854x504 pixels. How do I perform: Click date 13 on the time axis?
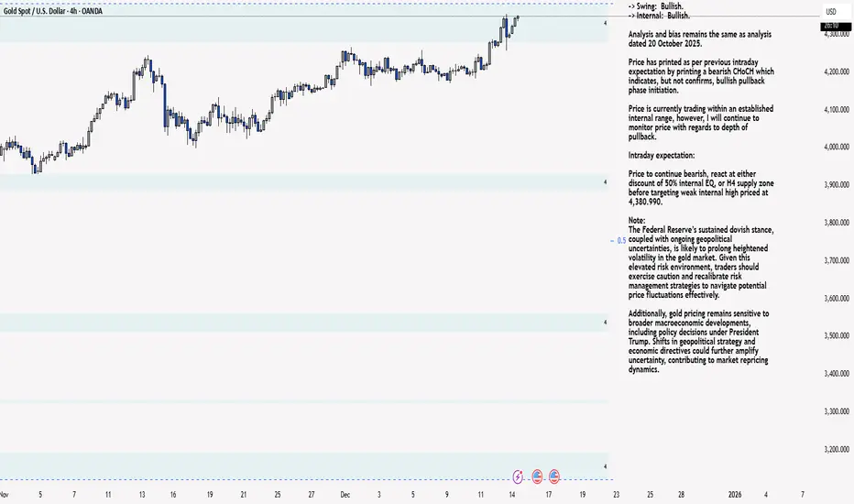(x=142, y=495)
